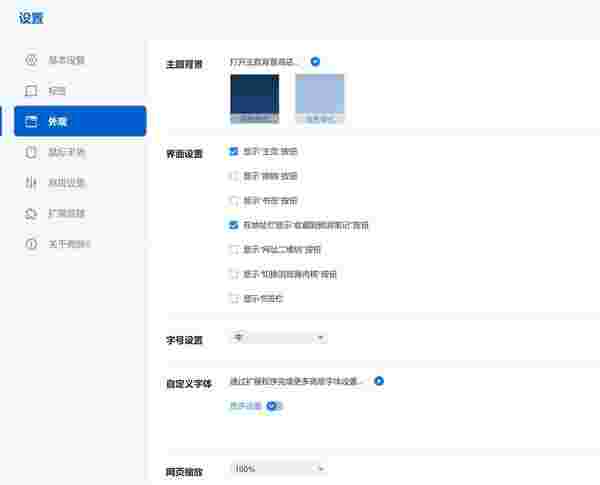The width and height of the screenshot is (600, 485).
Task: Enable the fifth checkbox under 界面设置
Action: [x=233, y=250]
